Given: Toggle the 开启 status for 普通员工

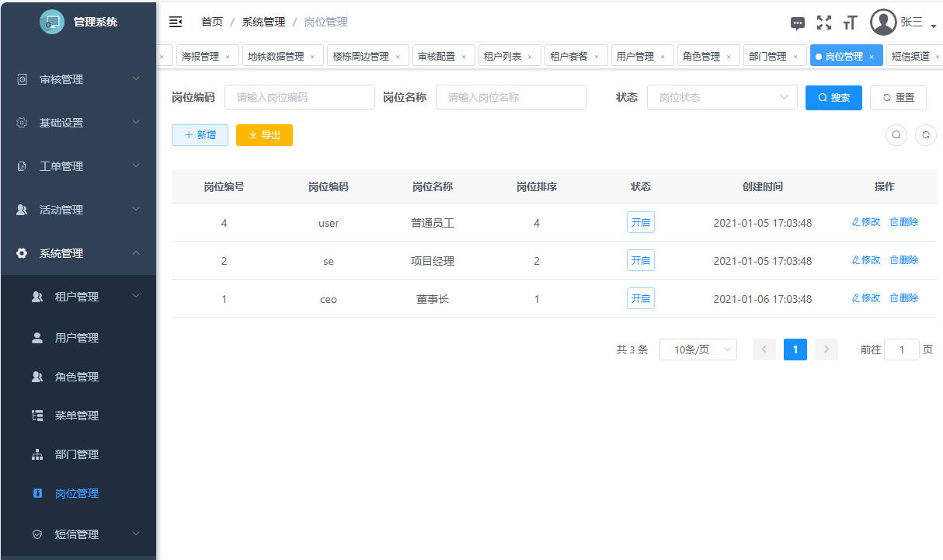Looking at the screenshot, I should click(x=641, y=222).
